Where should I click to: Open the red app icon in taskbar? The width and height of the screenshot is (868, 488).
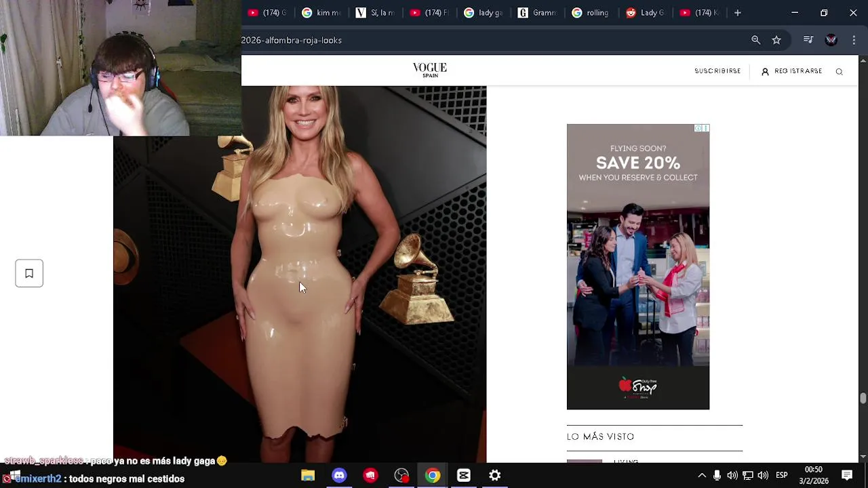click(x=370, y=475)
